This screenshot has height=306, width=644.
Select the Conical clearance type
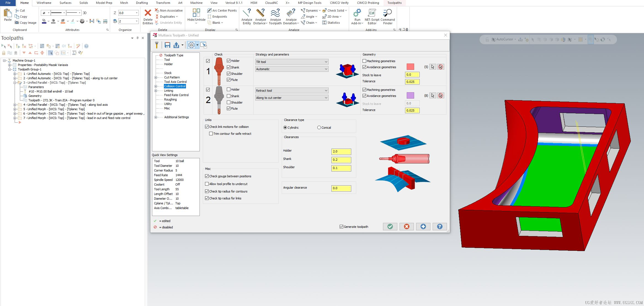(319, 128)
